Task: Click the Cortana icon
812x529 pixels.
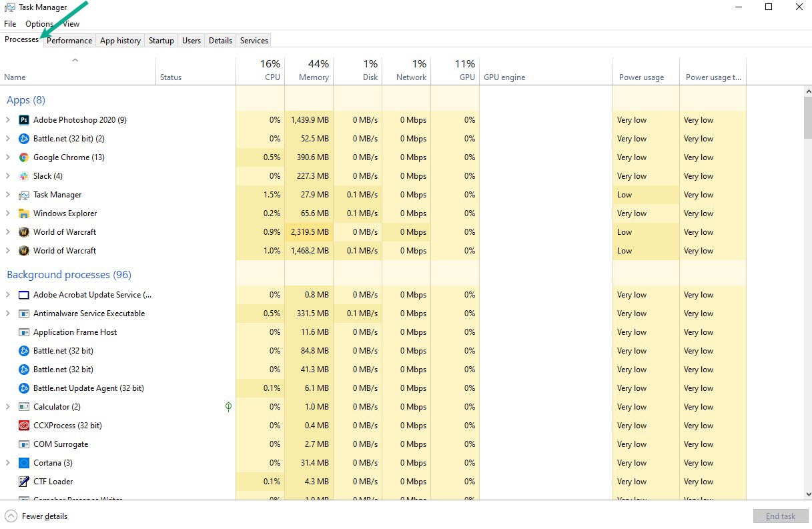Action: coord(23,463)
